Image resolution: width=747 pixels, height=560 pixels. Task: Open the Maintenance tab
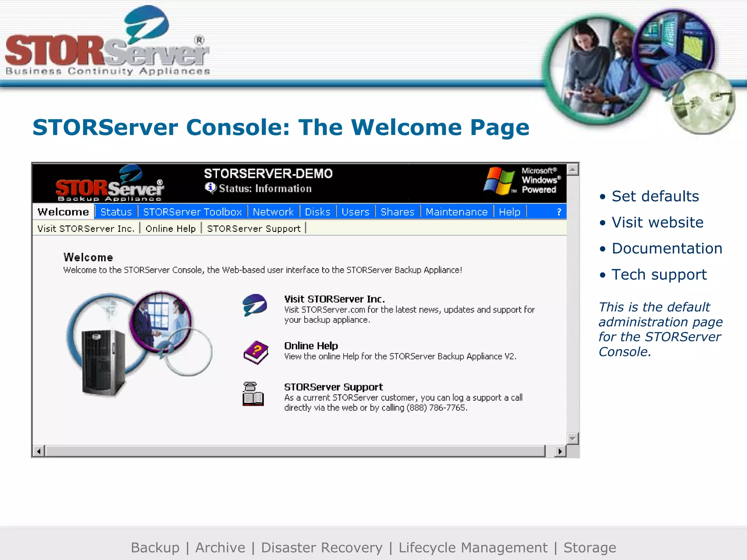click(x=456, y=212)
